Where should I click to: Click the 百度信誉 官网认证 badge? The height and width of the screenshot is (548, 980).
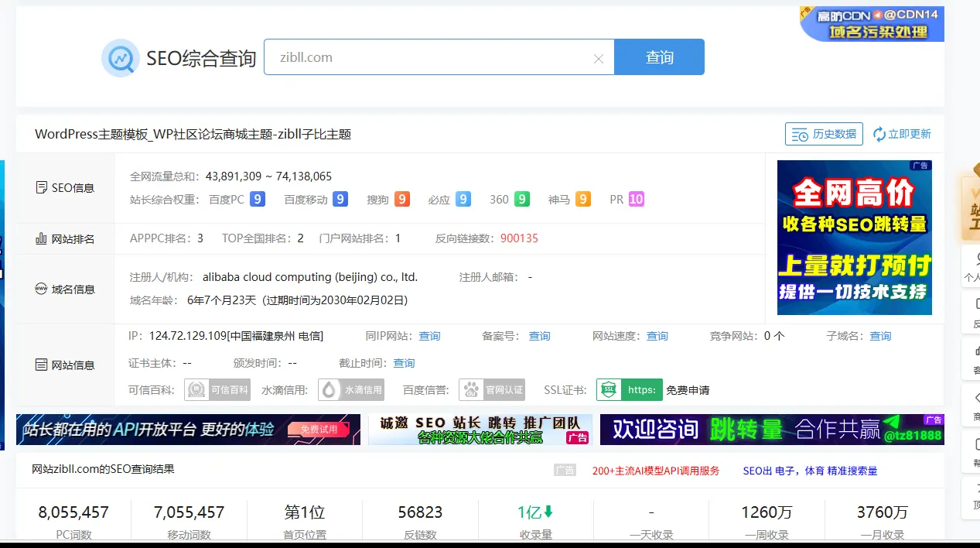point(492,389)
